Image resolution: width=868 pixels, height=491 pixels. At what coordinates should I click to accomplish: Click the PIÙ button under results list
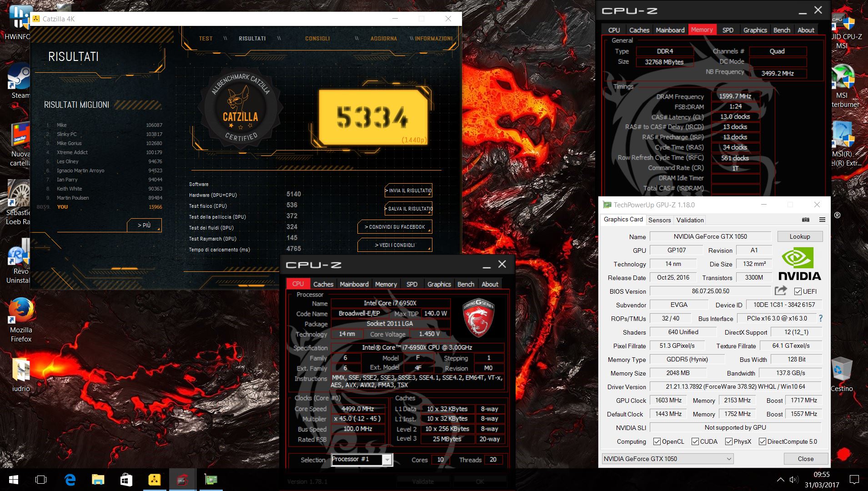[144, 225]
